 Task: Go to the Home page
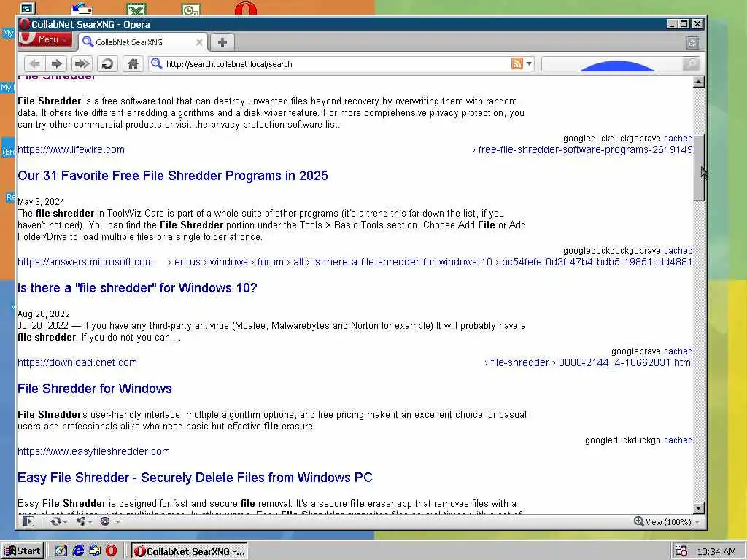pos(133,63)
